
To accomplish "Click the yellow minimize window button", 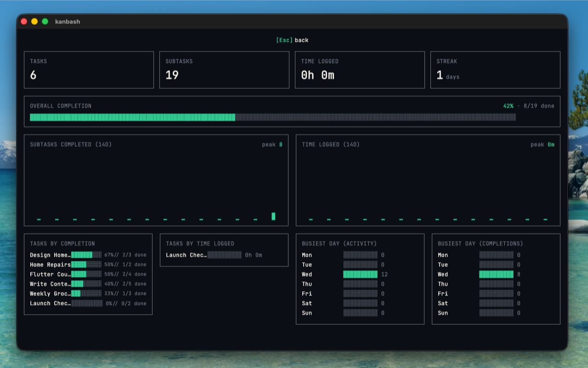I will 34,21.
